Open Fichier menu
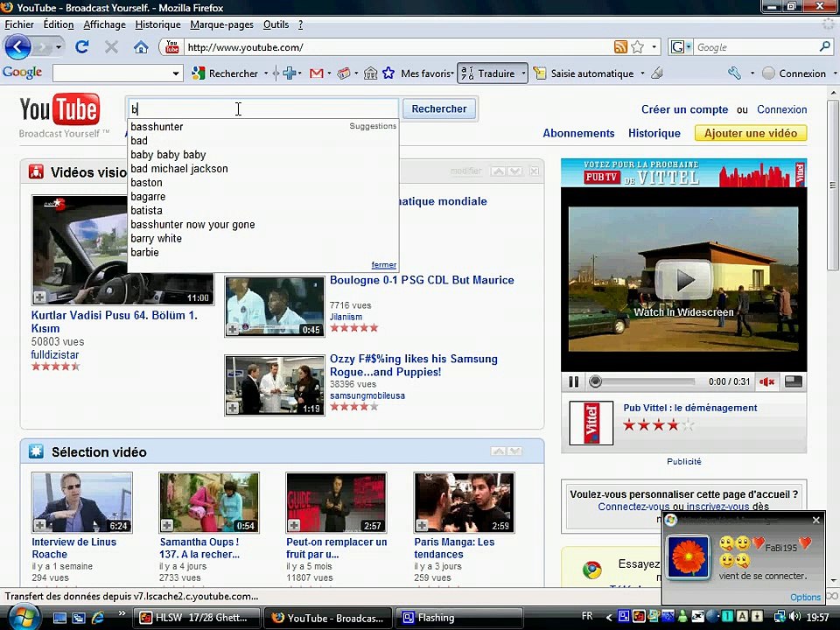Image resolution: width=840 pixels, height=630 pixels. pyautogui.click(x=19, y=24)
